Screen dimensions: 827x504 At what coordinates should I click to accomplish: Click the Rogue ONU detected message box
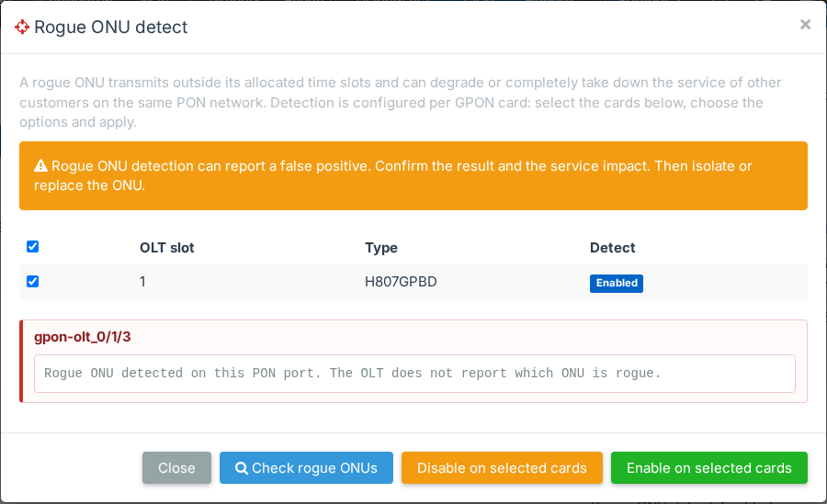(x=414, y=374)
